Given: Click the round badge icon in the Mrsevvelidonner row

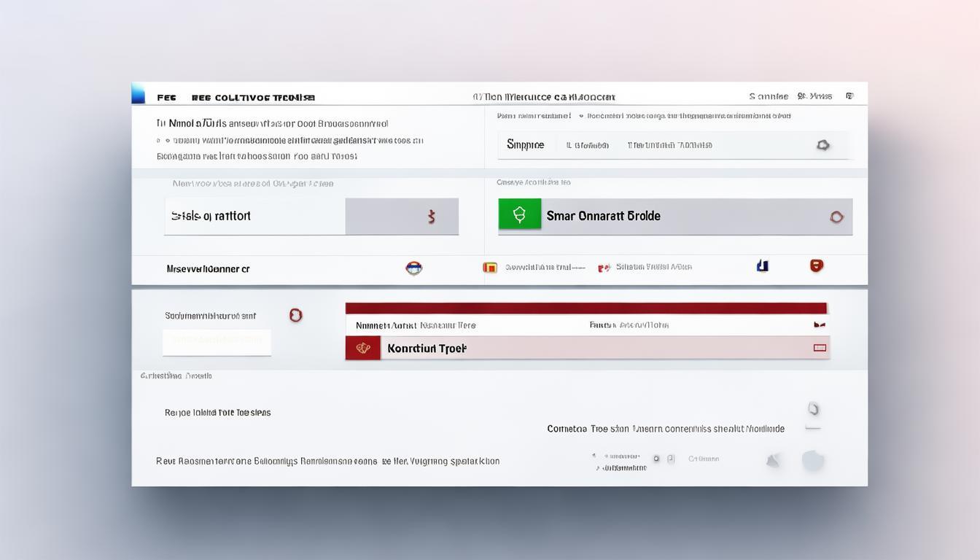Looking at the screenshot, I should coord(413,268).
